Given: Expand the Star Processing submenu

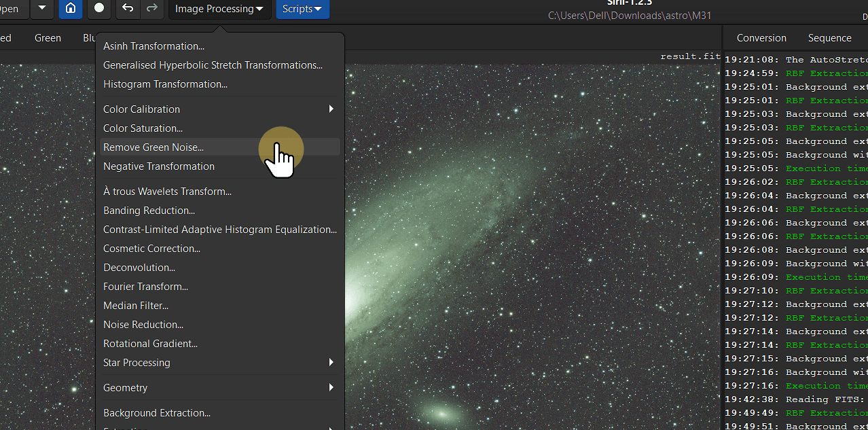Looking at the screenshot, I should [219, 363].
